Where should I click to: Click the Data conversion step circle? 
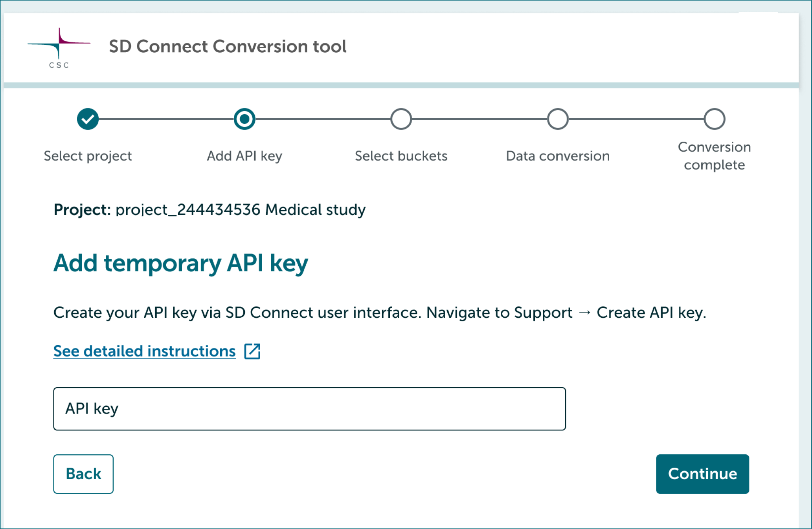tap(557, 119)
